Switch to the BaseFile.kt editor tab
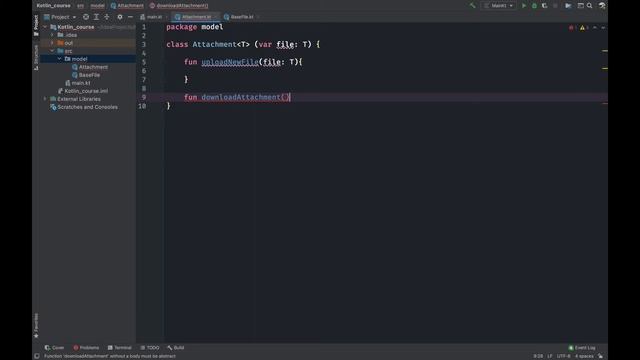 click(242, 17)
